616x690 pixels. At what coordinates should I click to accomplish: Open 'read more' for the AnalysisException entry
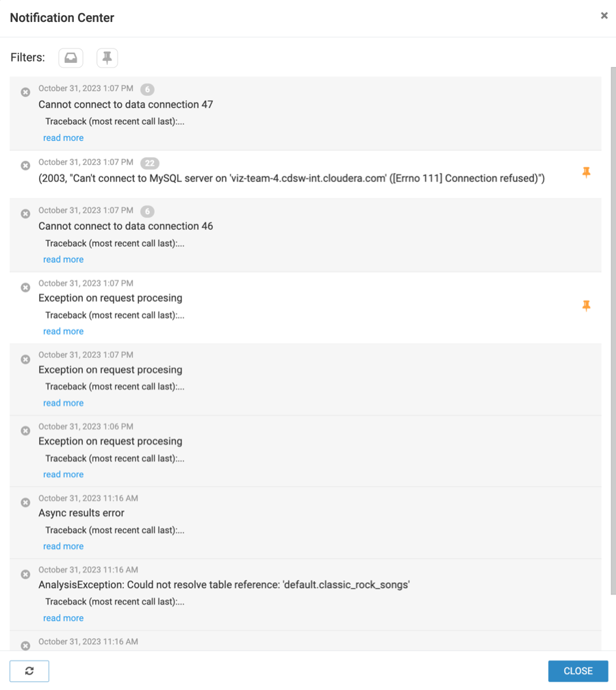63,618
